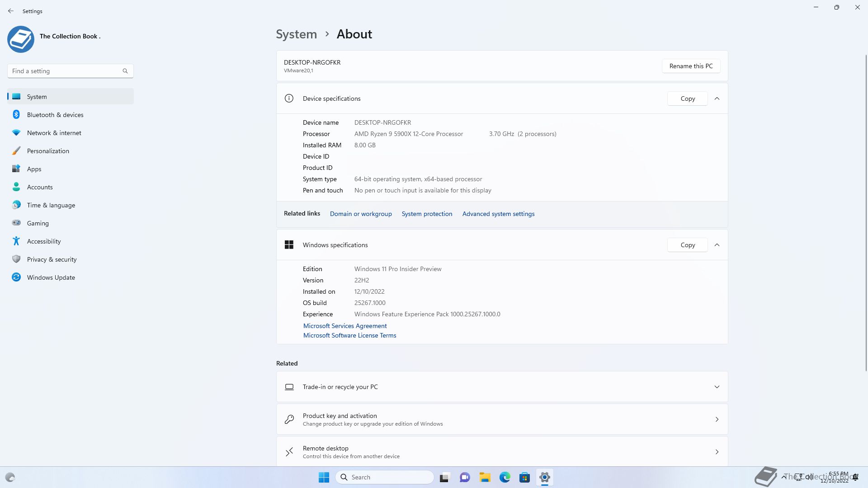Open the Start menu from the taskbar
The image size is (868, 488).
click(324, 477)
